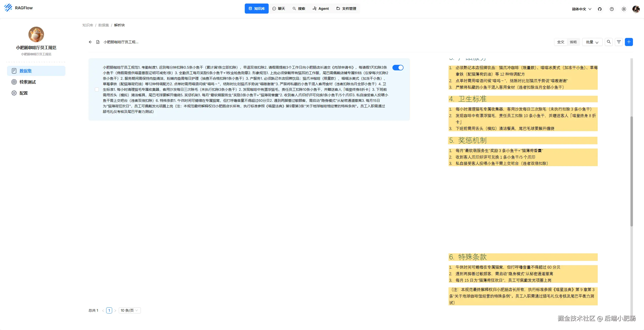Open the 简体中文 language dropdown

tap(581, 9)
